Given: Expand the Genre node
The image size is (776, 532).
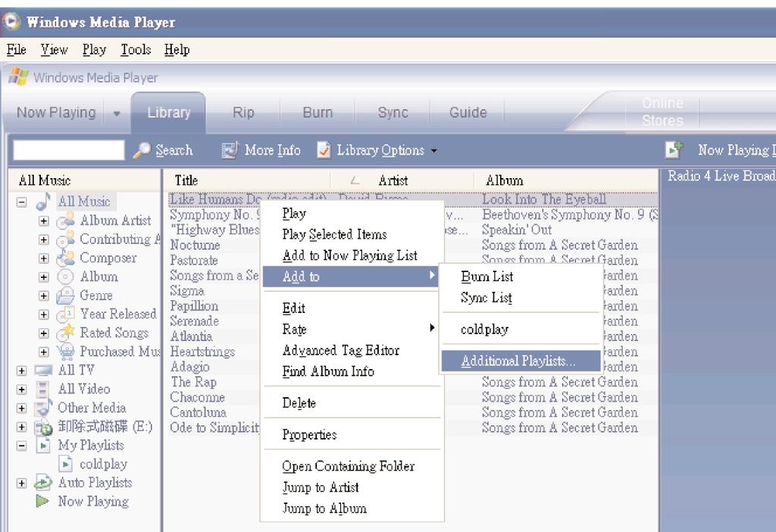Looking at the screenshot, I should [43, 296].
